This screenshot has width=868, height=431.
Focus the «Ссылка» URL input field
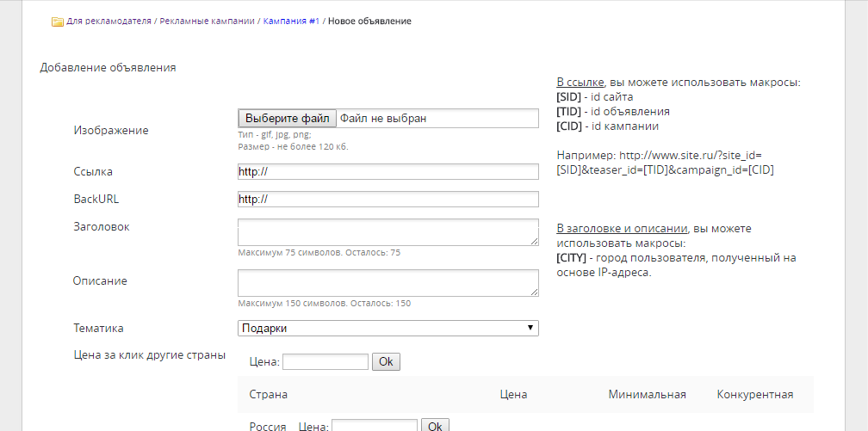388,172
